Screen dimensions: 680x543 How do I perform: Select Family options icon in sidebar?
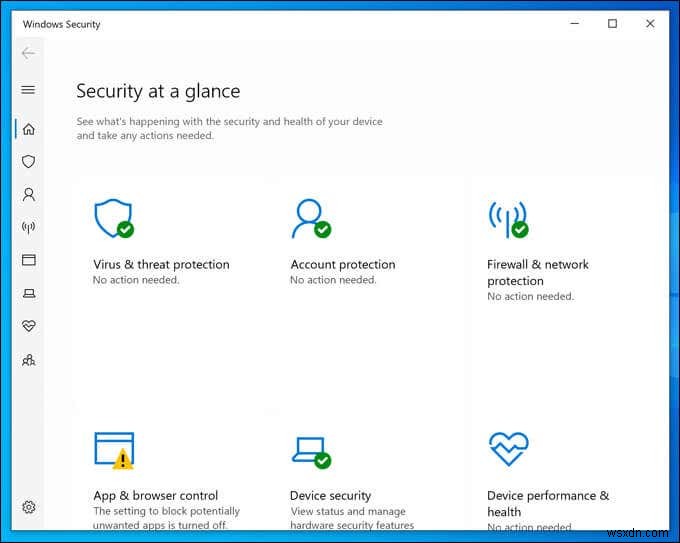pos(28,359)
